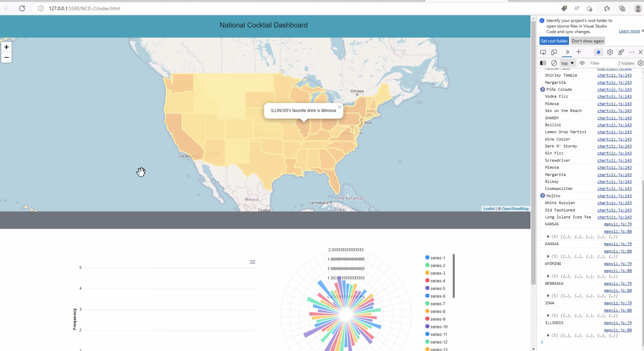
Task: Expand the ILLINOIS array log entry
Action: tap(548, 335)
